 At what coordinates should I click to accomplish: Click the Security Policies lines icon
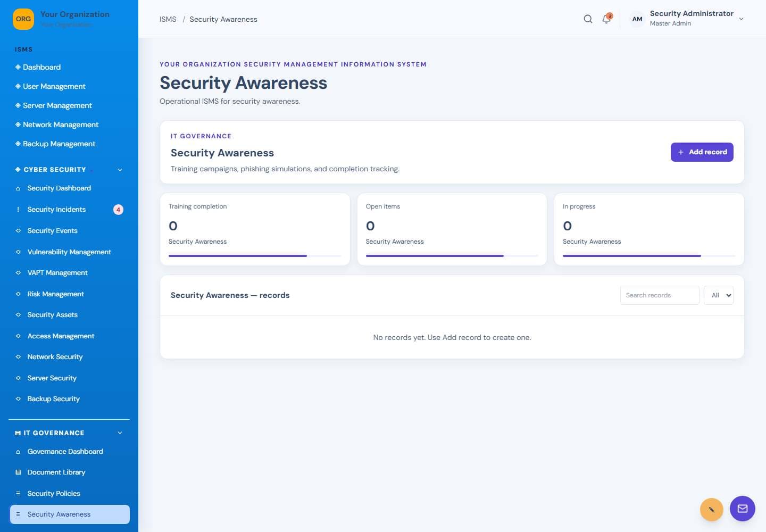point(18,494)
